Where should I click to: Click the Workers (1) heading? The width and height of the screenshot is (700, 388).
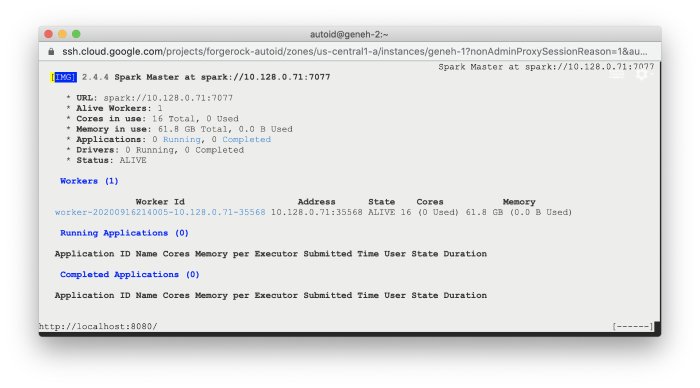89,181
